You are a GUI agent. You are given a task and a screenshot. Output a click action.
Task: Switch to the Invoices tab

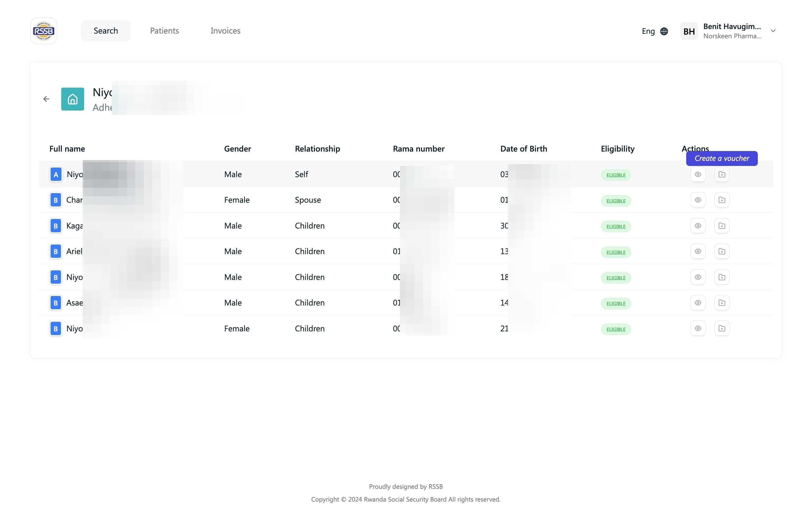[225, 31]
